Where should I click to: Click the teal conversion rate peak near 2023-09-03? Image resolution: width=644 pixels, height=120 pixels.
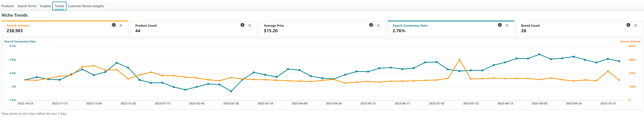point(539,54)
